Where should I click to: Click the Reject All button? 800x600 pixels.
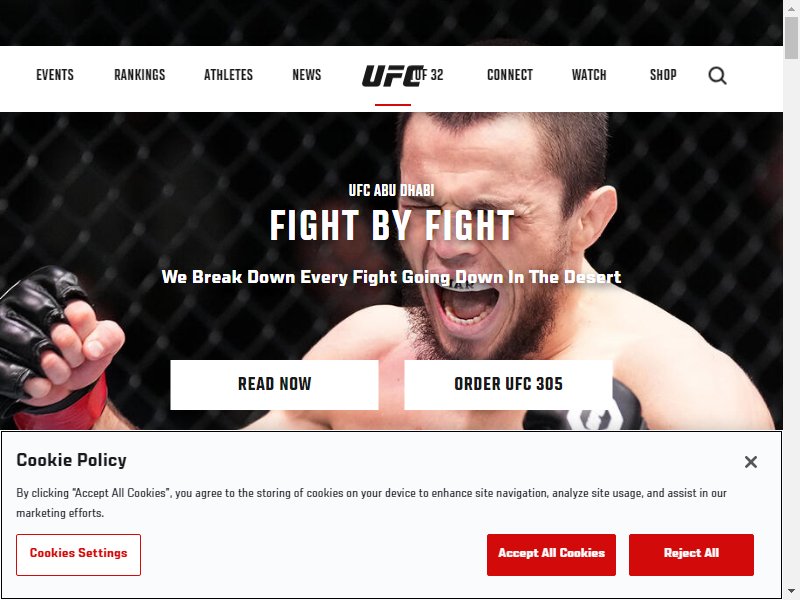(691, 555)
